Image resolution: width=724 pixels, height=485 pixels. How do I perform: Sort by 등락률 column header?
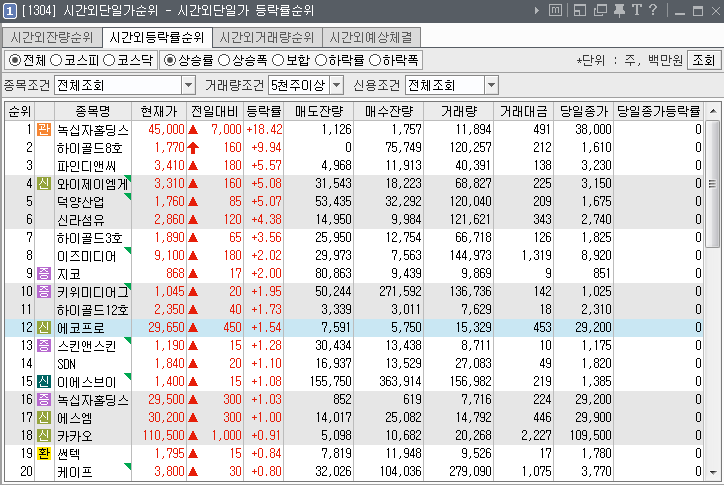264,111
